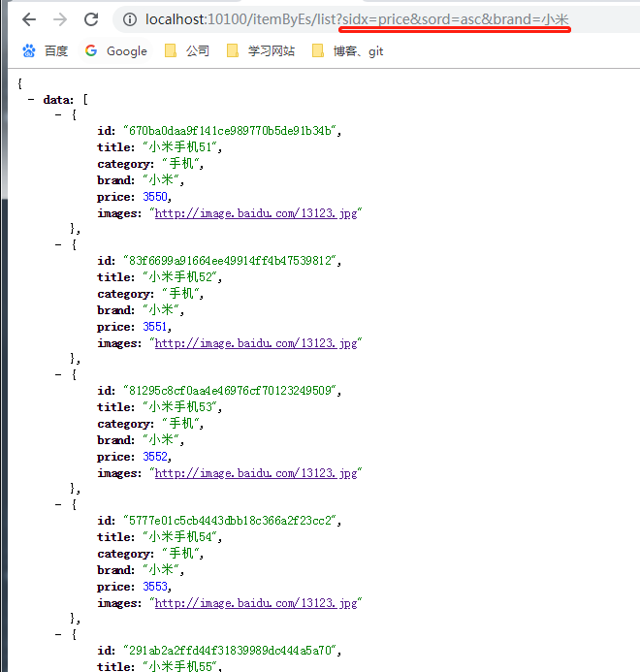Open the 博客、git bookmark folder
640x672 pixels.
click(348, 51)
